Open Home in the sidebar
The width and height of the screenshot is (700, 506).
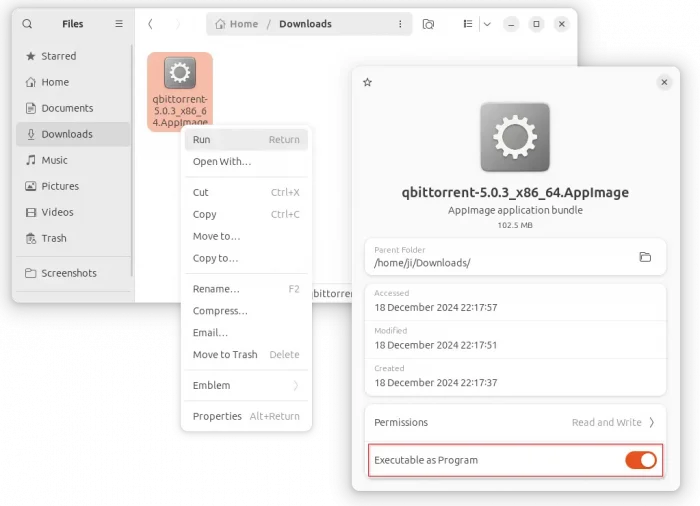pyautogui.click(x=73, y=82)
